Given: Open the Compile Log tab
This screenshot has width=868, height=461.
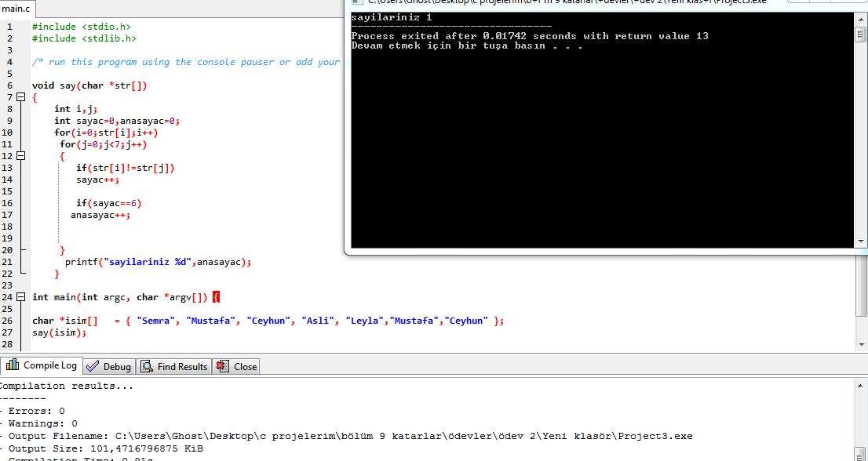Looking at the screenshot, I should (42, 365).
